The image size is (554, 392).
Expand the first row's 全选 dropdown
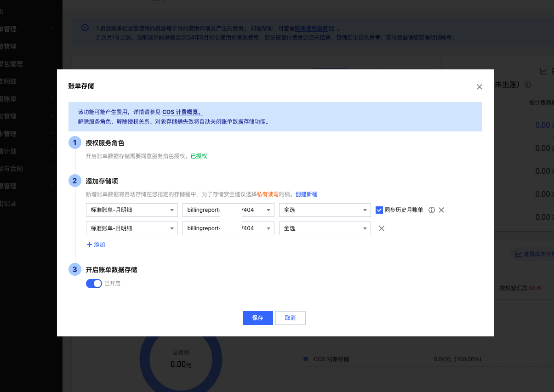[x=325, y=210]
